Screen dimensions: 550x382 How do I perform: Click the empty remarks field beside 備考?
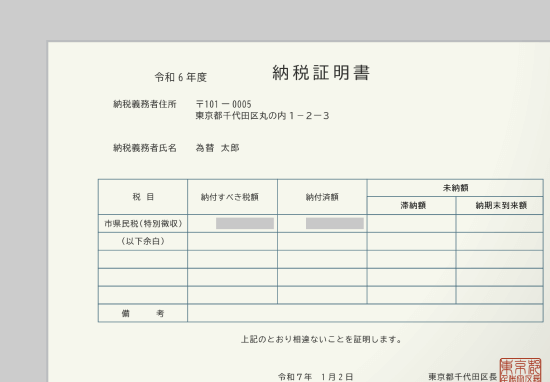click(365, 313)
